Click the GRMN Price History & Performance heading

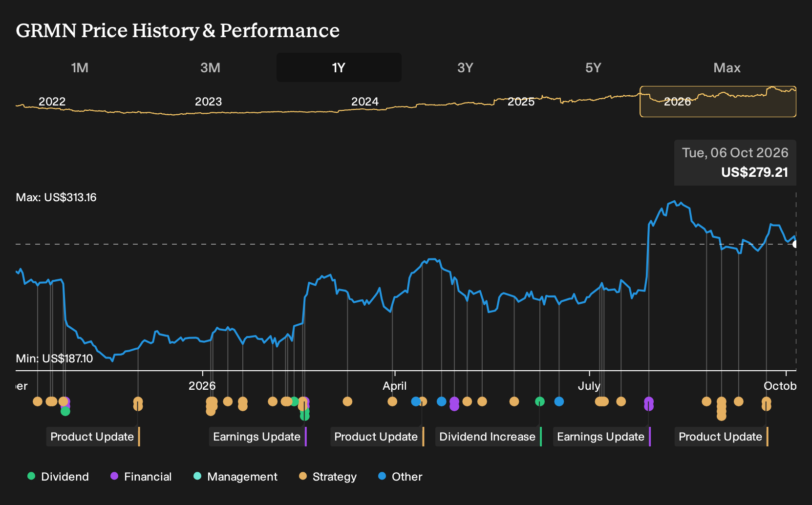(178, 31)
